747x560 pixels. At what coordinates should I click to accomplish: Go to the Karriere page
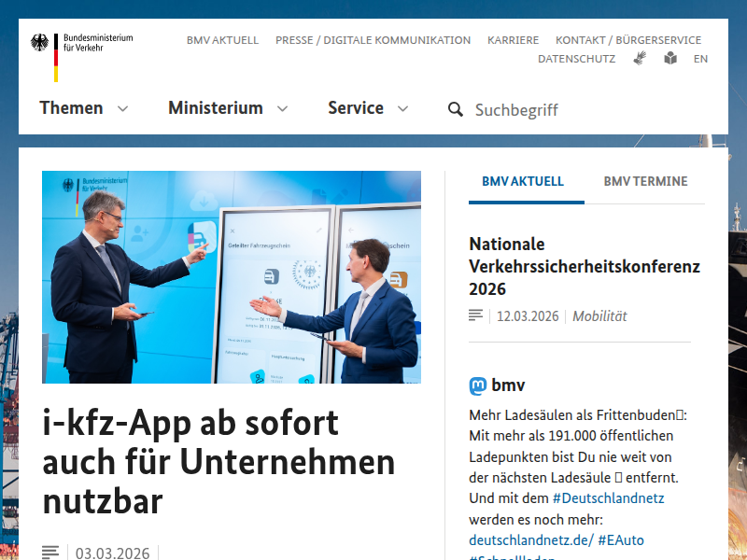pos(513,40)
